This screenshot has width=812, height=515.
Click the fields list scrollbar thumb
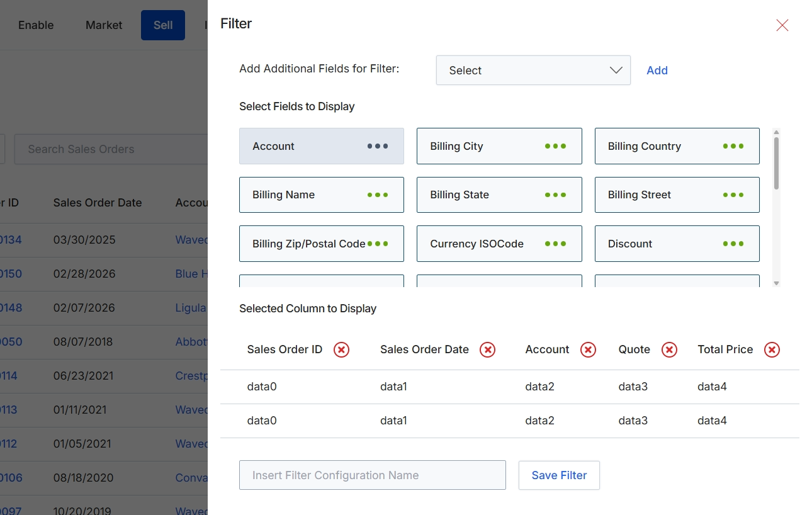pyautogui.click(x=776, y=163)
